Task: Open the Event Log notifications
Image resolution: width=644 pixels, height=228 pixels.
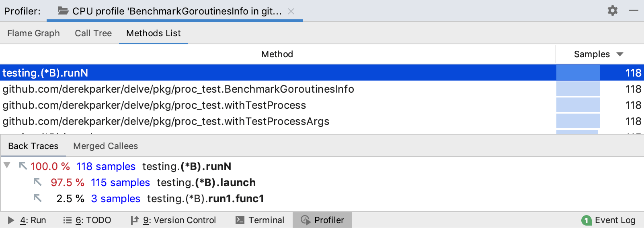Action: coord(609,220)
